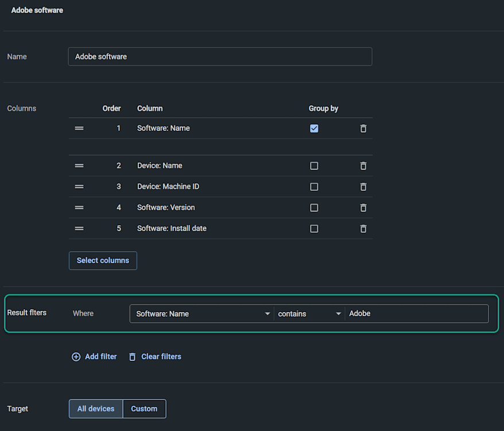This screenshot has height=431, width=504.
Task: Click the Order column header
Action: click(111, 109)
